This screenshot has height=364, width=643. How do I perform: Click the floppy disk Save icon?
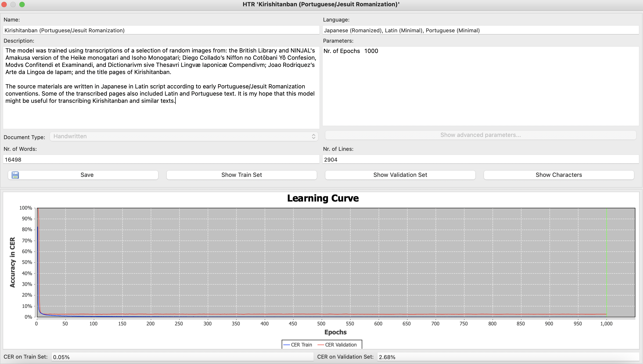15,175
